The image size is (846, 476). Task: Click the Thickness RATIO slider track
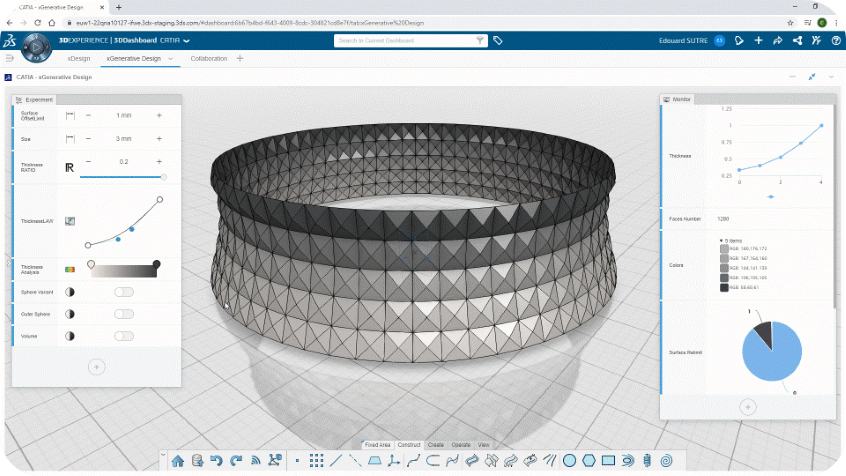120,176
